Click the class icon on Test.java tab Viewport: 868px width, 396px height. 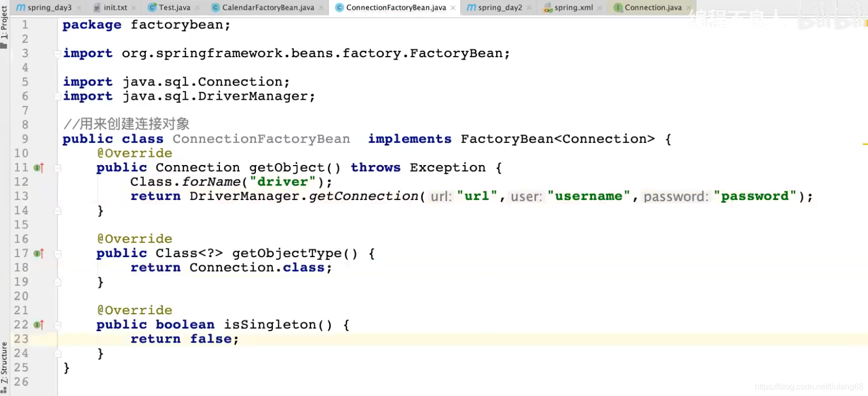(x=152, y=8)
